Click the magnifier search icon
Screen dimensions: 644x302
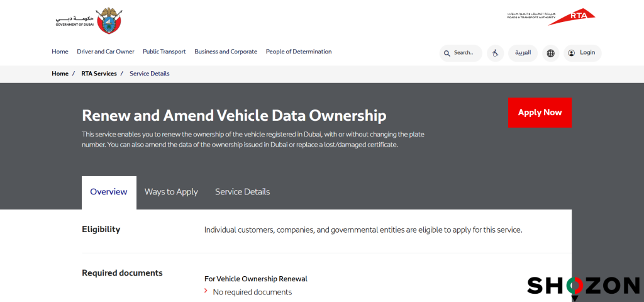click(447, 53)
